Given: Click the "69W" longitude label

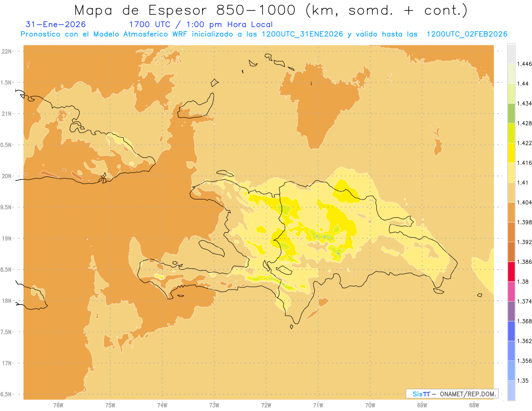Looking at the screenshot, I should pos(422,405).
